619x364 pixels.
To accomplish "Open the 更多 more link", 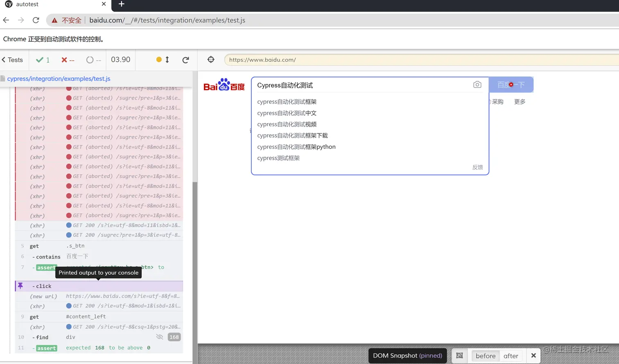I will [x=520, y=102].
